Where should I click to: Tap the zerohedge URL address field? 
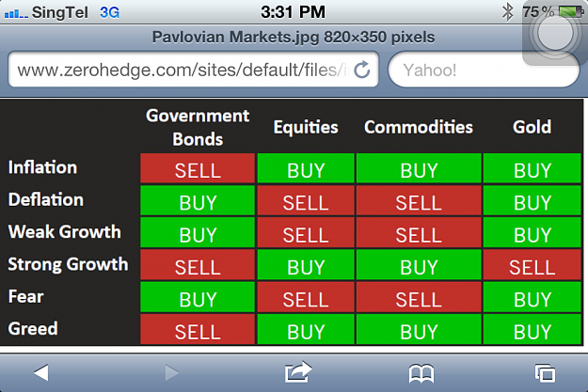tap(194, 70)
